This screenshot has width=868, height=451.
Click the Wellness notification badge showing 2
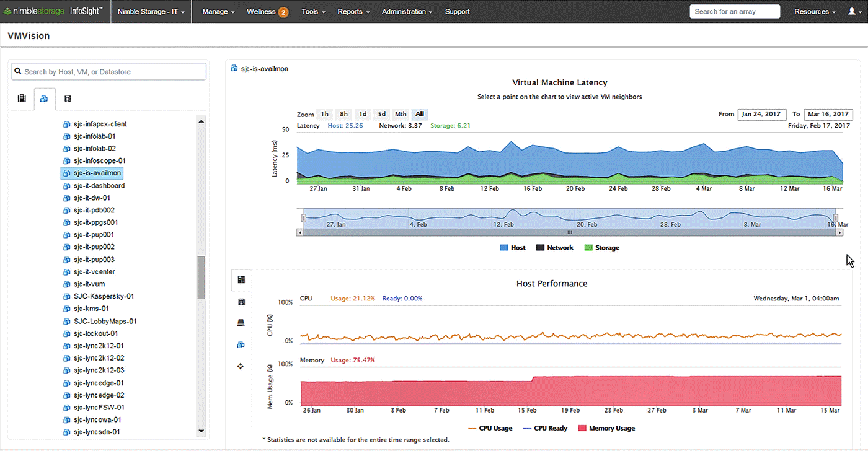(x=283, y=12)
